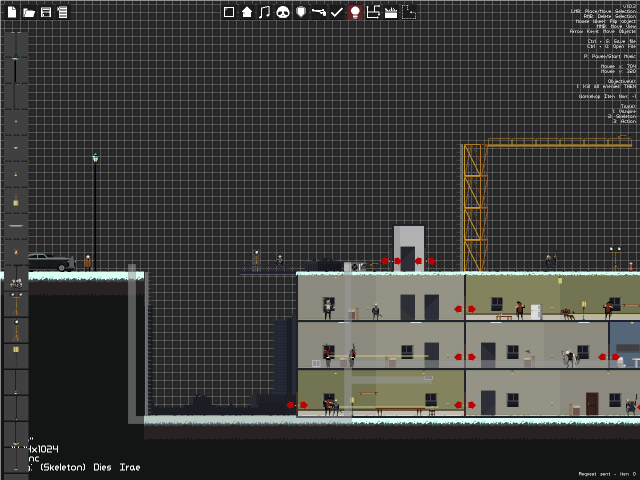Select the rooftop stairwell door
The width and height of the screenshot is (640, 480).
[408, 259]
